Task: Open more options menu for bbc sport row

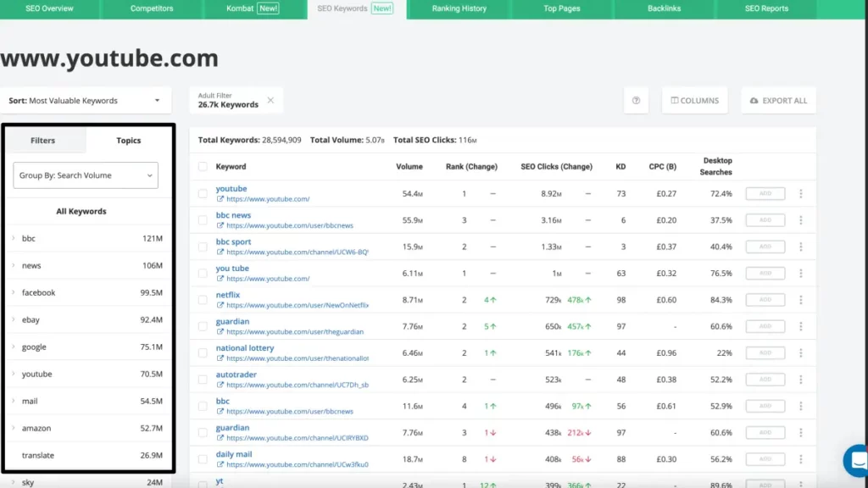Action: tap(800, 247)
